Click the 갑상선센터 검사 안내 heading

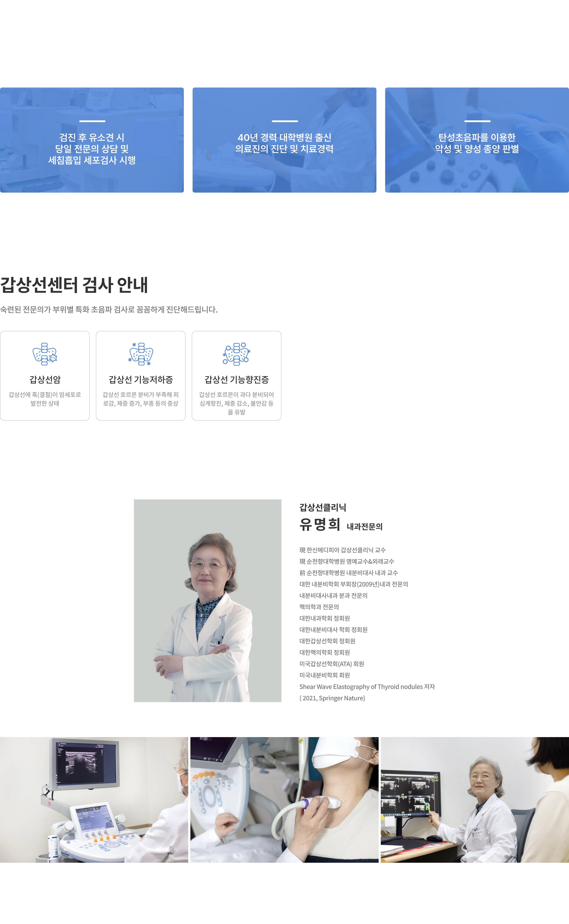[74, 285]
